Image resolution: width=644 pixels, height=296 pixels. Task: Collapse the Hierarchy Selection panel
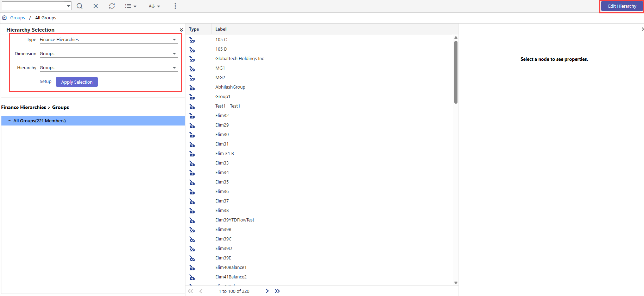pos(181,30)
